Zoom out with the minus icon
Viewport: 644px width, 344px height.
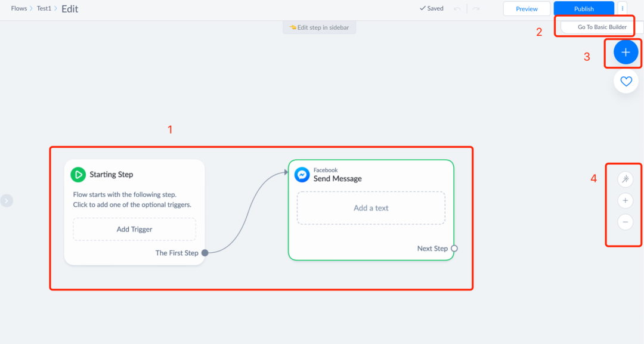pos(625,222)
